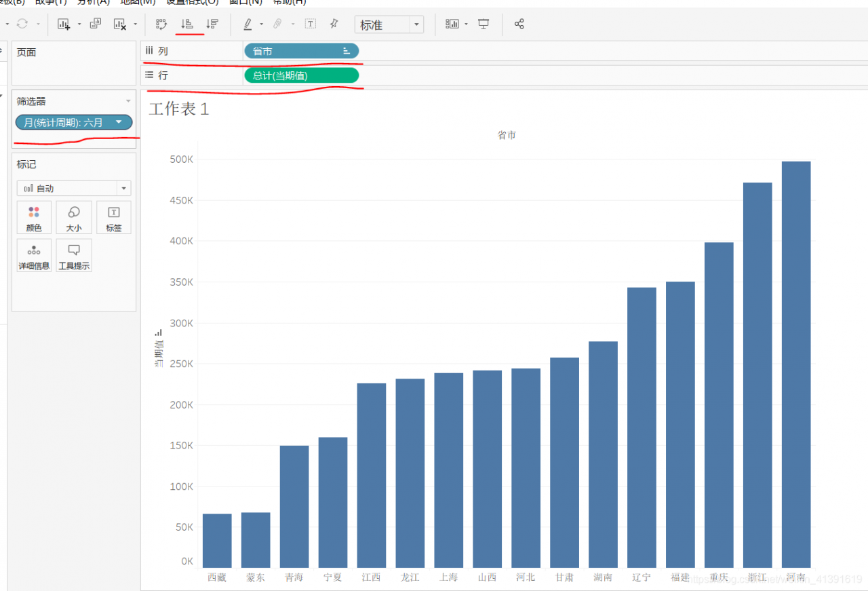Viewport: 868px width, 591px height.
Task: Open the 颜色 color card in Marks
Action: 34,218
